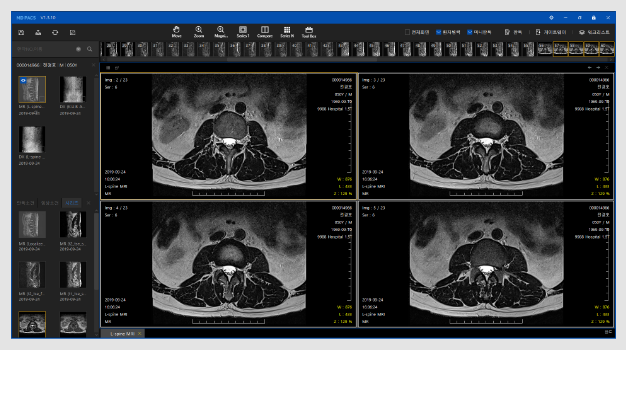Select the Move tool
This screenshot has width=626, height=409.
pyautogui.click(x=177, y=31)
